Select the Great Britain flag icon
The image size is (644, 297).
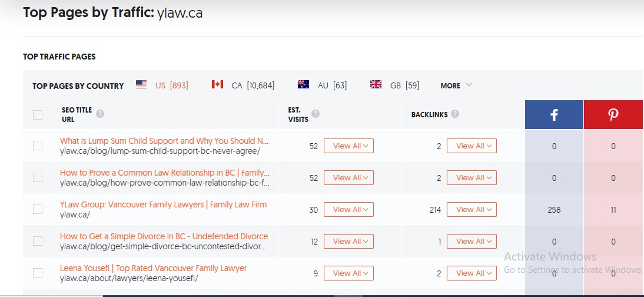pyautogui.click(x=376, y=84)
